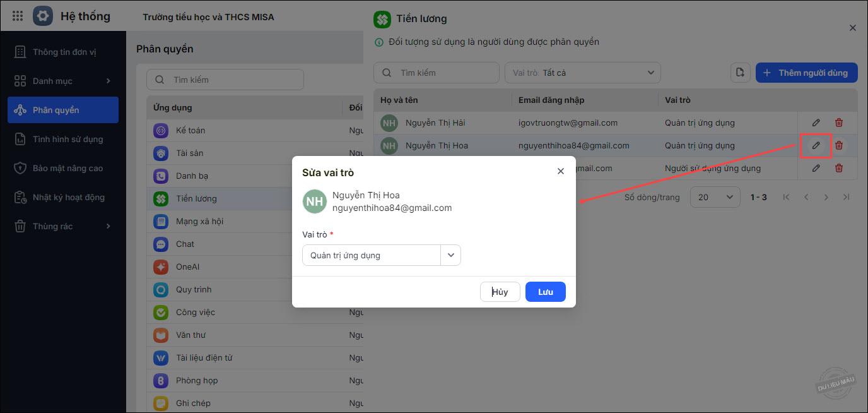Close the Sửa vai trò dialog
The image size is (868, 413).
pyautogui.click(x=561, y=171)
